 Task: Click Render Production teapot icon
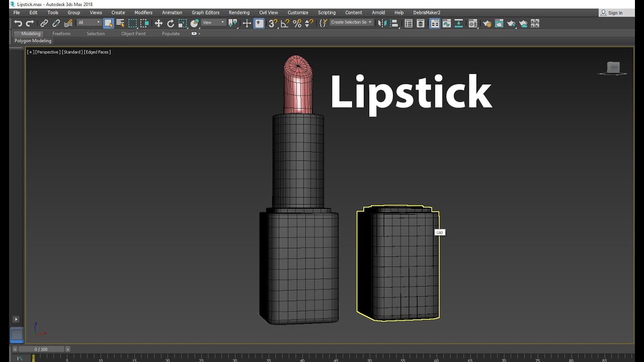click(x=511, y=23)
